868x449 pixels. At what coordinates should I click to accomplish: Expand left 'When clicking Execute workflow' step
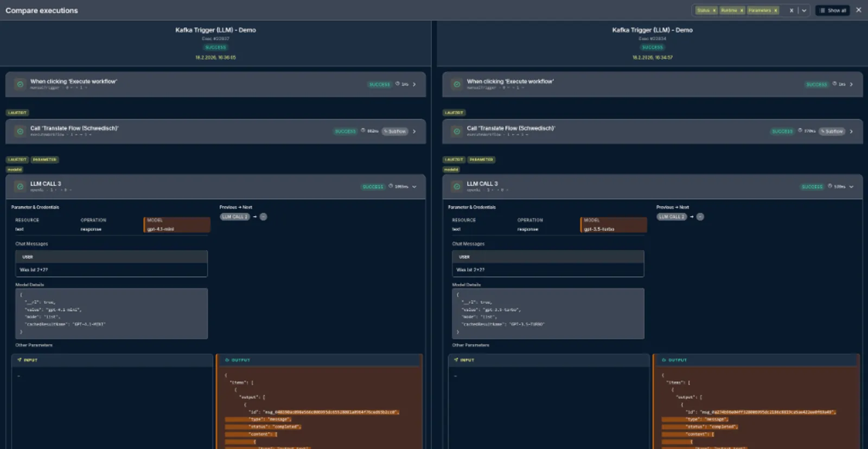(414, 85)
